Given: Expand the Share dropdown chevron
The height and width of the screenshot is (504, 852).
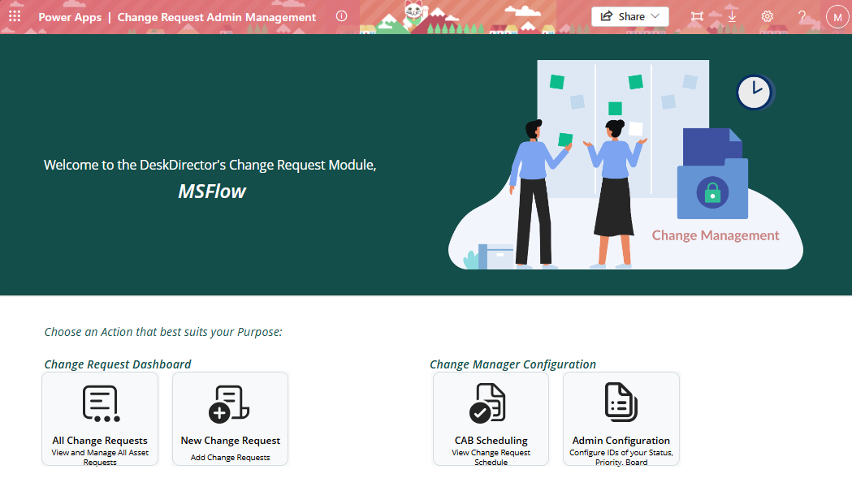Looking at the screenshot, I should [x=655, y=16].
